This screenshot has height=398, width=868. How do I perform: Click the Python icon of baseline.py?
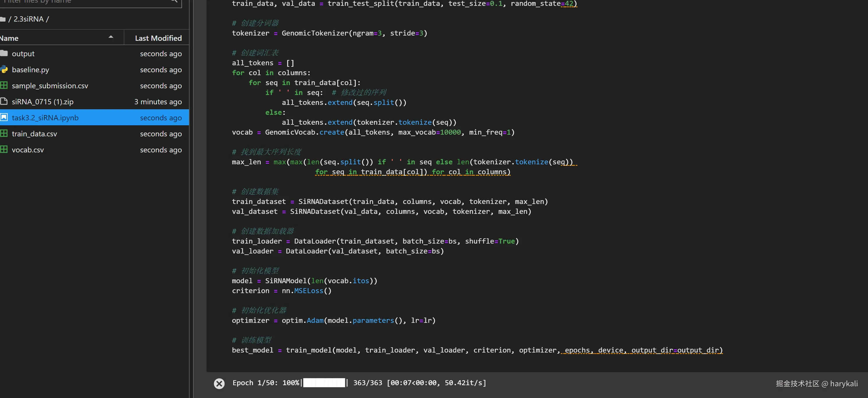[4, 69]
